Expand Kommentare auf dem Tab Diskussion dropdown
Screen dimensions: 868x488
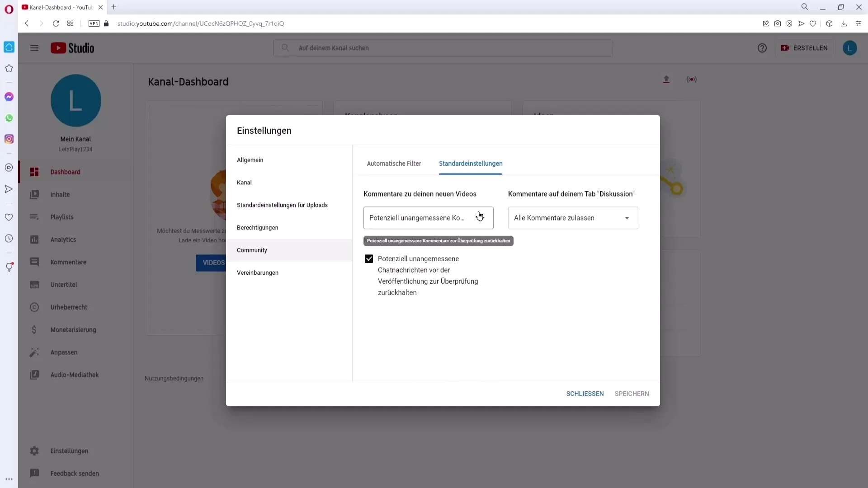627,217
